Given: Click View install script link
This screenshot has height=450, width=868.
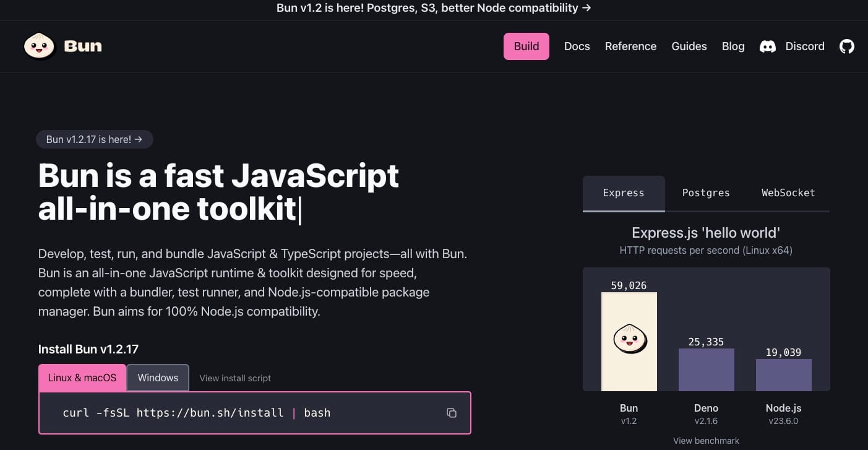Looking at the screenshot, I should point(235,378).
